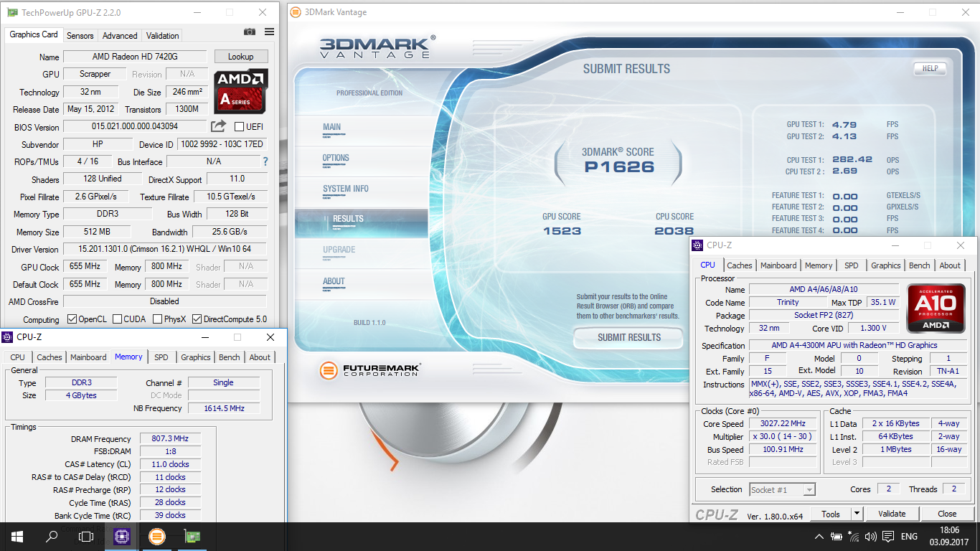Click the Futuremark Corporation logo
This screenshot has height=551, width=980.
370,371
